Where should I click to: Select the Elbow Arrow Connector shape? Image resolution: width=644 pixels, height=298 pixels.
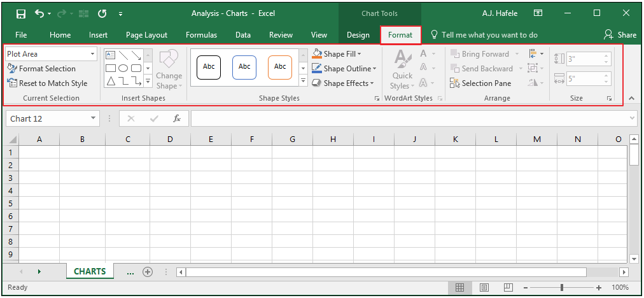(136, 81)
